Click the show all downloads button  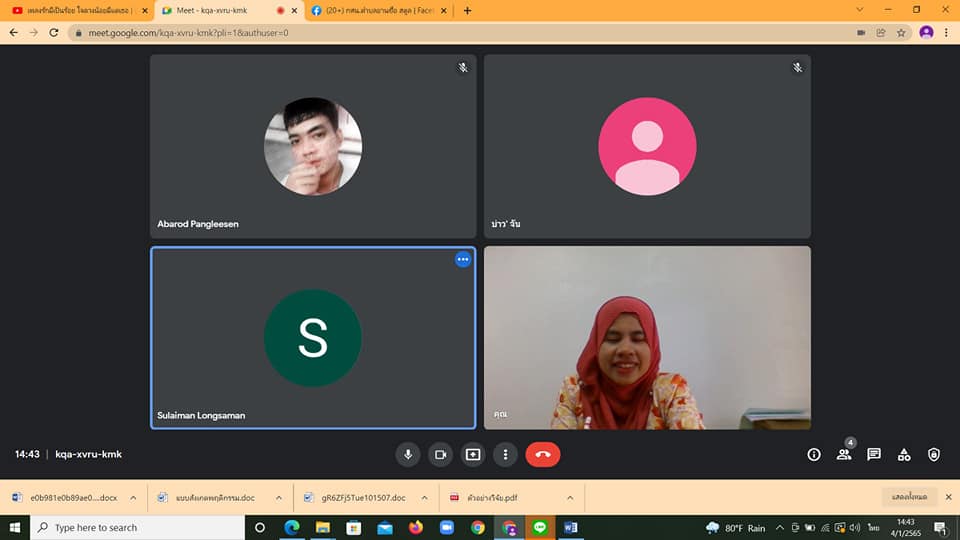tap(910, 497)
